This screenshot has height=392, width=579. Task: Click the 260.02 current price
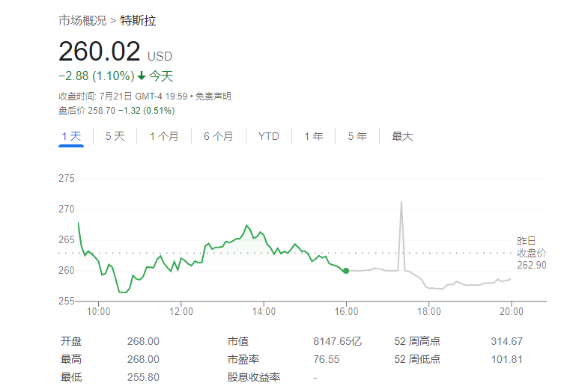pyautogui.click(x=100, y=51)
